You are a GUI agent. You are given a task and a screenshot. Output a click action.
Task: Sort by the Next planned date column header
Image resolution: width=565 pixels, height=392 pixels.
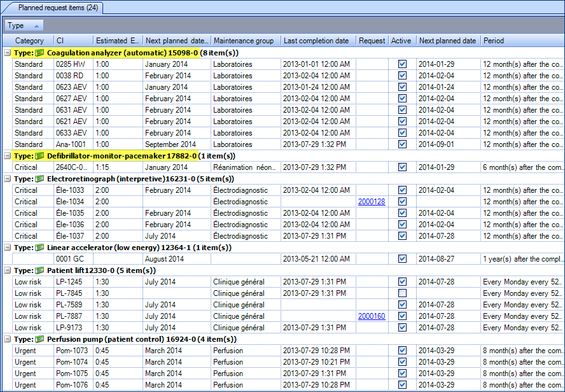pyautogui.click(x=449, y=41)
